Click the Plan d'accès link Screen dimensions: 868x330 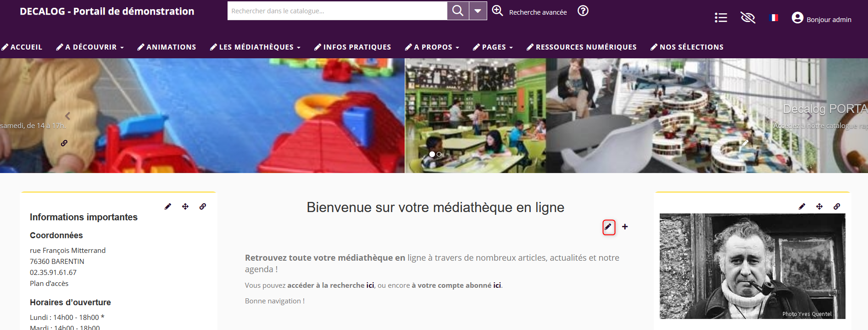(x=49, y=284)
